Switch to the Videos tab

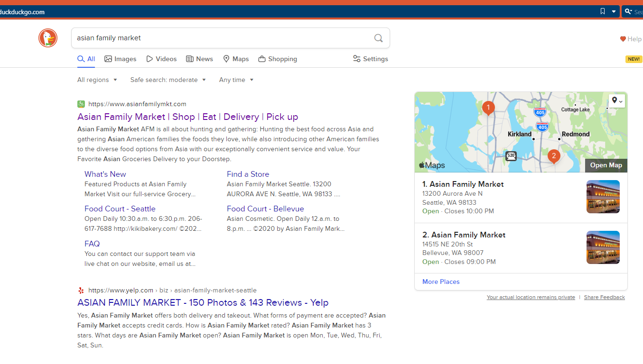click(x=161, y=59)
